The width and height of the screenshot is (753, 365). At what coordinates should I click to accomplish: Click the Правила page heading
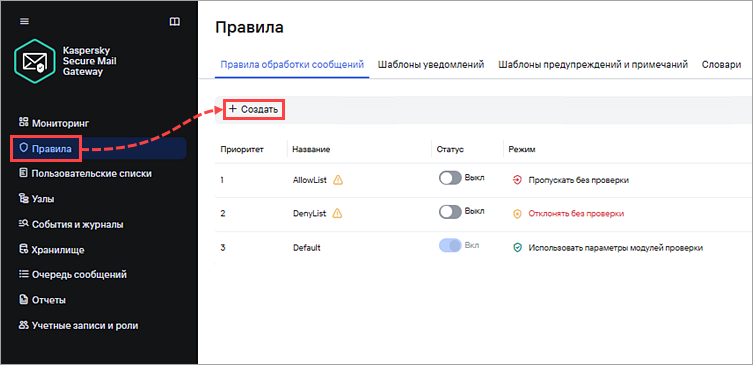[249, 27]
